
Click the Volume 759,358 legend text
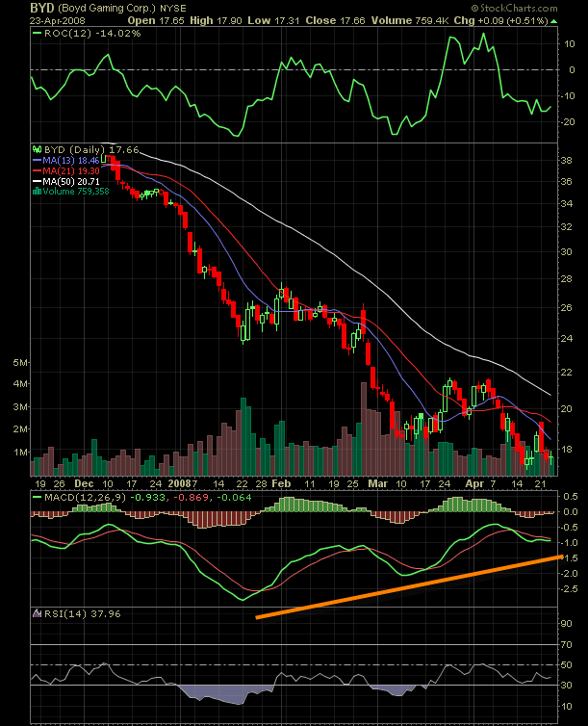click(76, 192)
